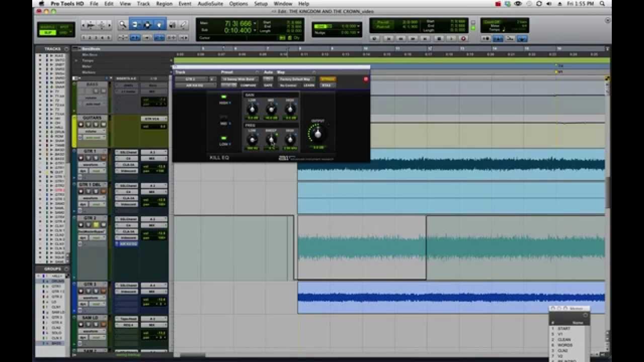The height and width of the screenshot is (362, 644).
Task: Toggle the LOW band kill switch
Action: click(224, 138)
